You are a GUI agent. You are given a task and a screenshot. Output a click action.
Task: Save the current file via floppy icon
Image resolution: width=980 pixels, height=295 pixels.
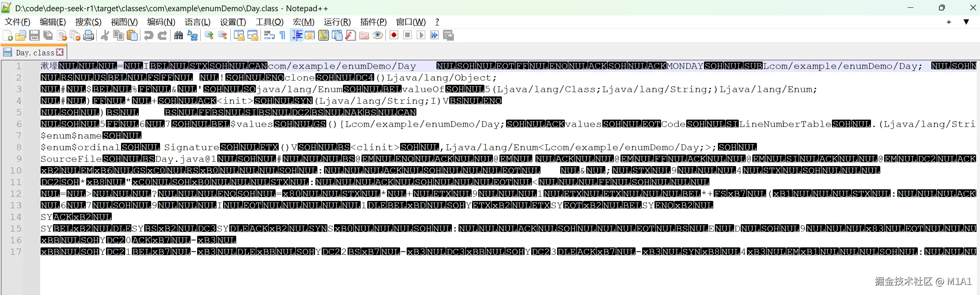tap(34, 36)
